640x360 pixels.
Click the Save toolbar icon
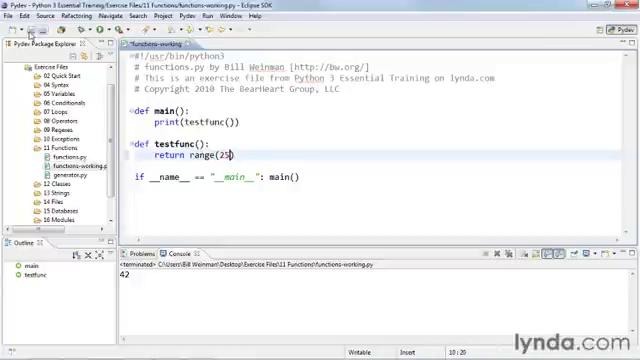pos(31,30)
